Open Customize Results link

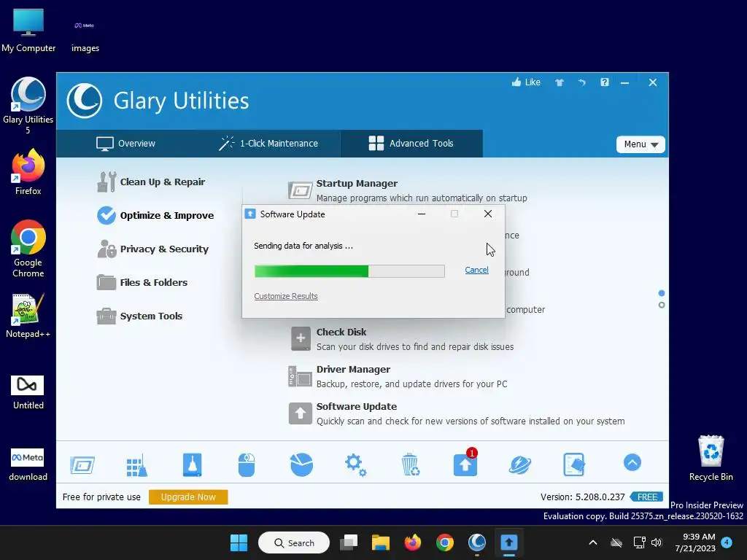[x=286, y=296]
